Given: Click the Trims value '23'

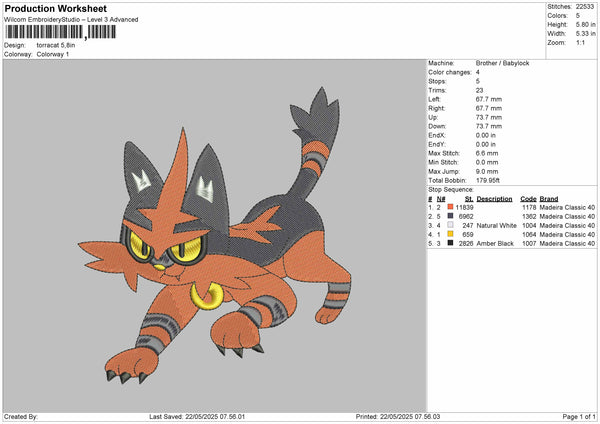Looking at the screenshot, I should tap(479, 90).
